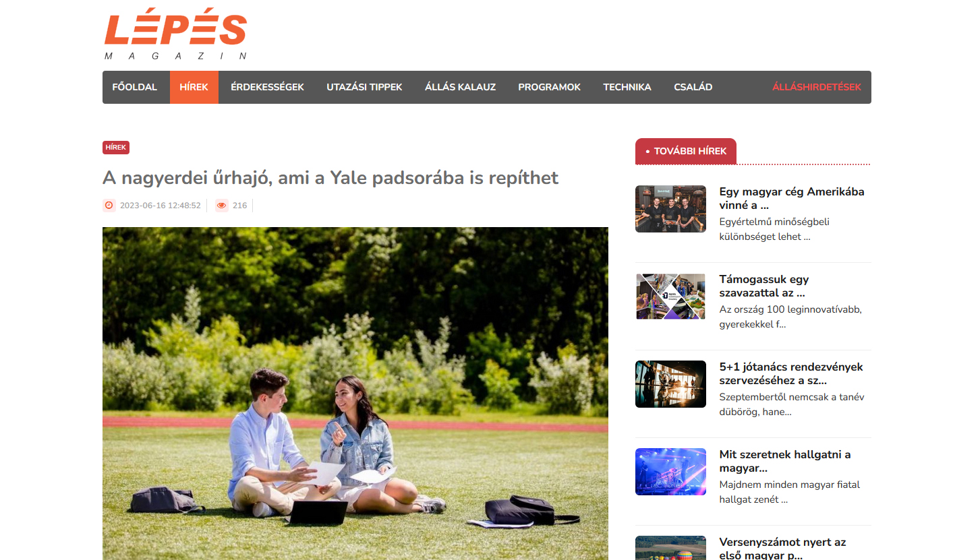Open the PROGRAMOK menu item
Viewport: 953px width, 560px height.
pyautogui.click(x=549, y=87)
